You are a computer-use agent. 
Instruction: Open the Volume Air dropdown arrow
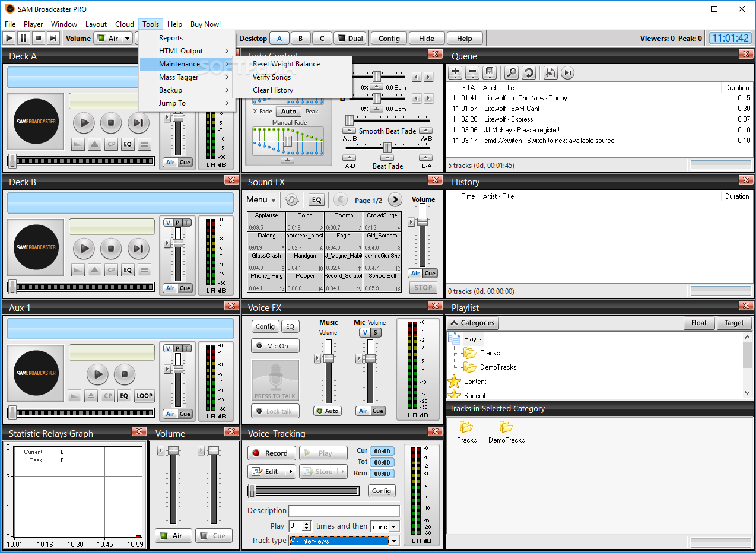click(x=127, y=39)
